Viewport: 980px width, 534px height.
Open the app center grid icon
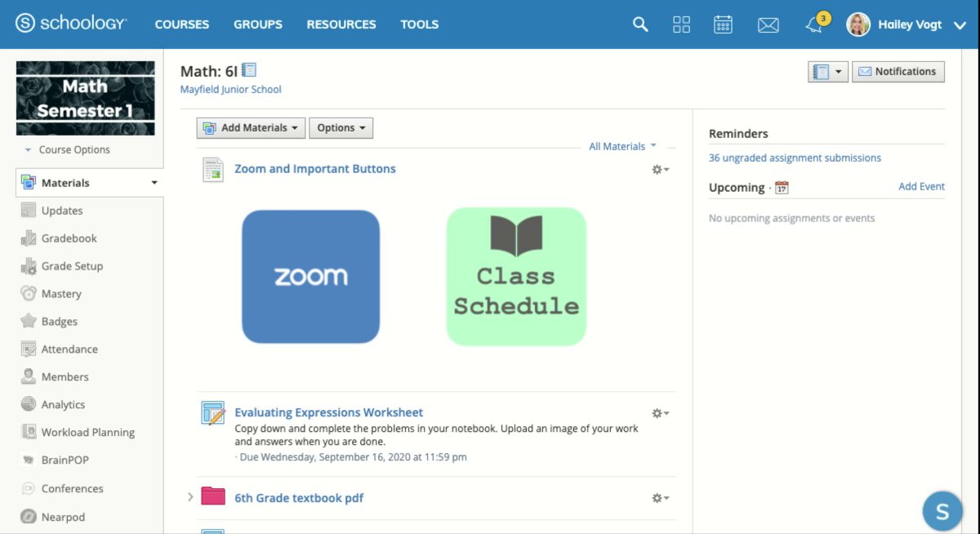point(681,24)
